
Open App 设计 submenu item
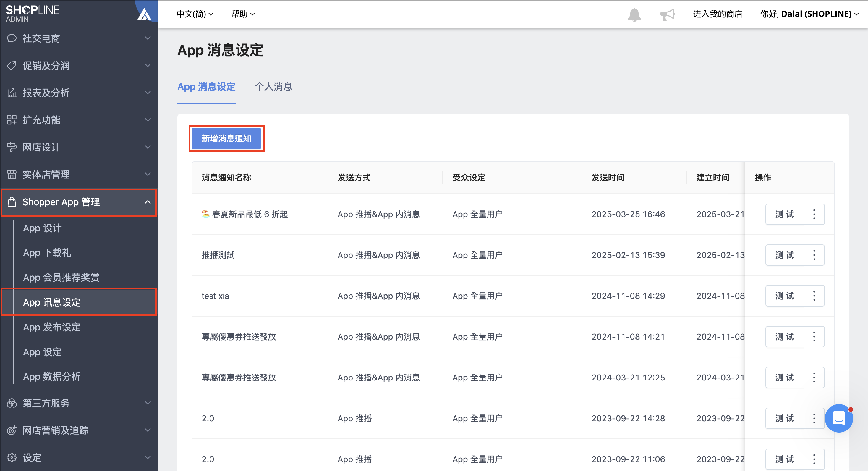pyautogui.click(x=43, y=228)
